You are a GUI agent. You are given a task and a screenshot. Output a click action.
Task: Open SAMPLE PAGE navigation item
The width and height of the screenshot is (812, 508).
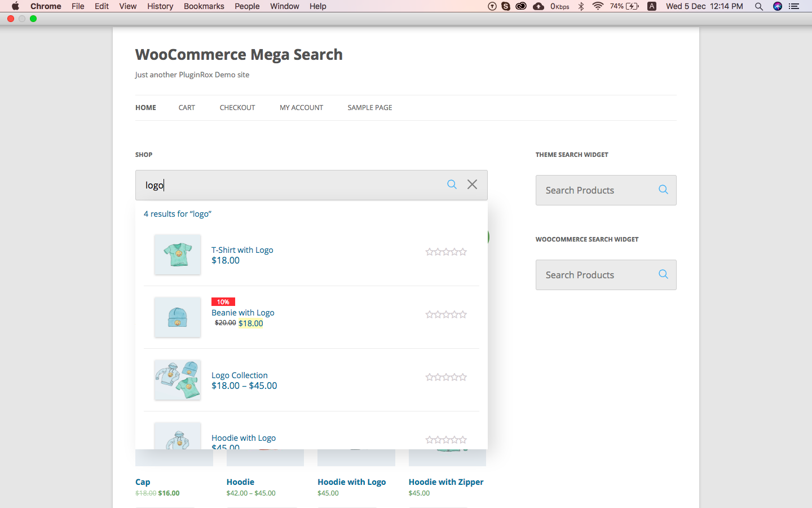(x=370, y=108)
